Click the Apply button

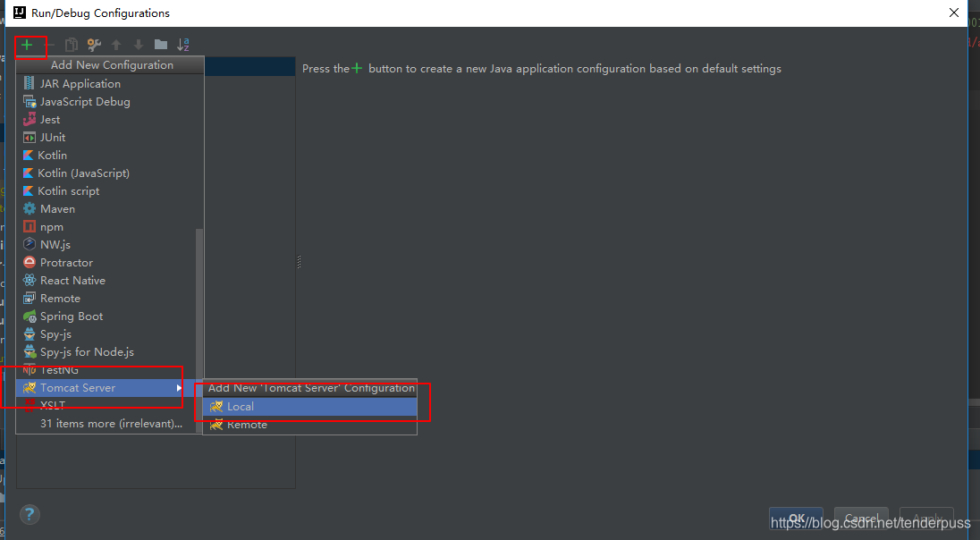tap(926, 519)
